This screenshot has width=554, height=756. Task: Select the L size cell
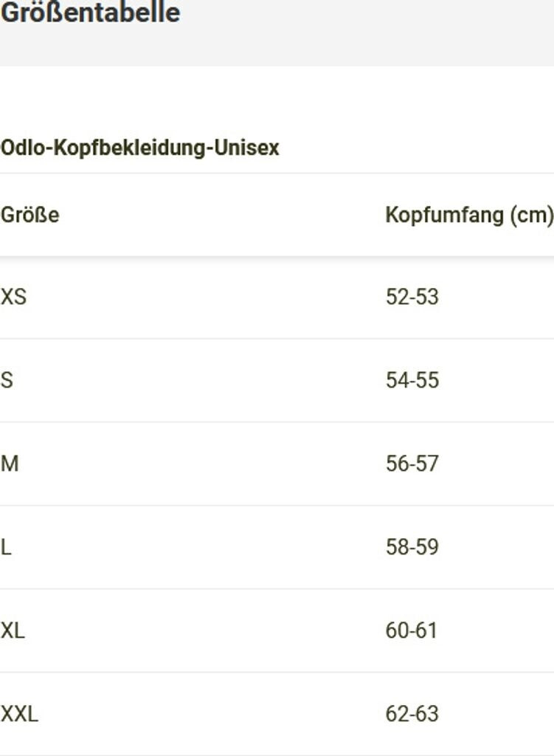[6, 547]
